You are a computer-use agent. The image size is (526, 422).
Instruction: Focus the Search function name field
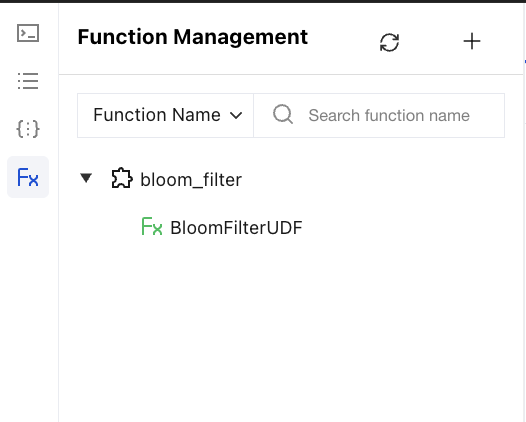[379, 115]
